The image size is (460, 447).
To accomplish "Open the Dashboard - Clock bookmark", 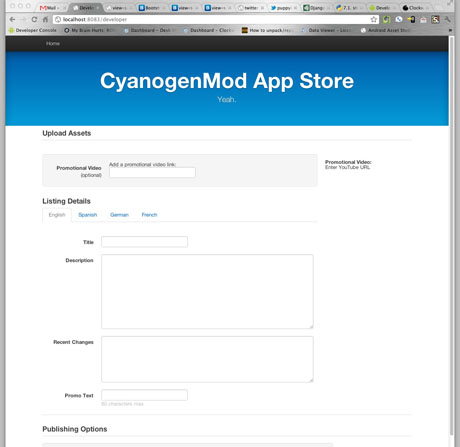I will point(208,30).
